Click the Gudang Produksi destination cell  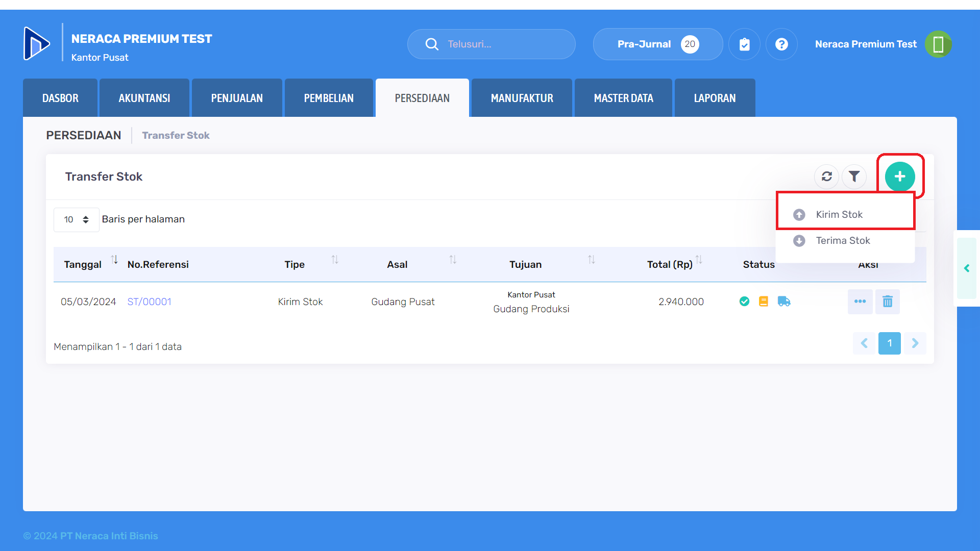click(531, 309)
